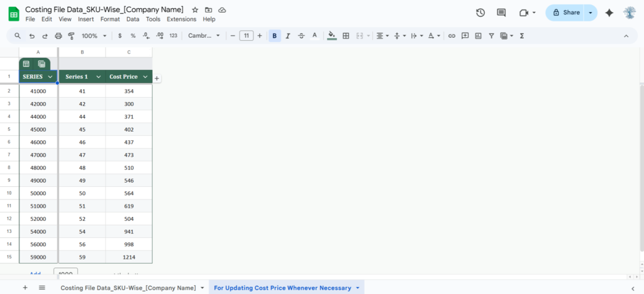This screenshot has width=644, height=294.
Task: Expand the Cost Price column dropdown
Action: [x=145, y=77]
